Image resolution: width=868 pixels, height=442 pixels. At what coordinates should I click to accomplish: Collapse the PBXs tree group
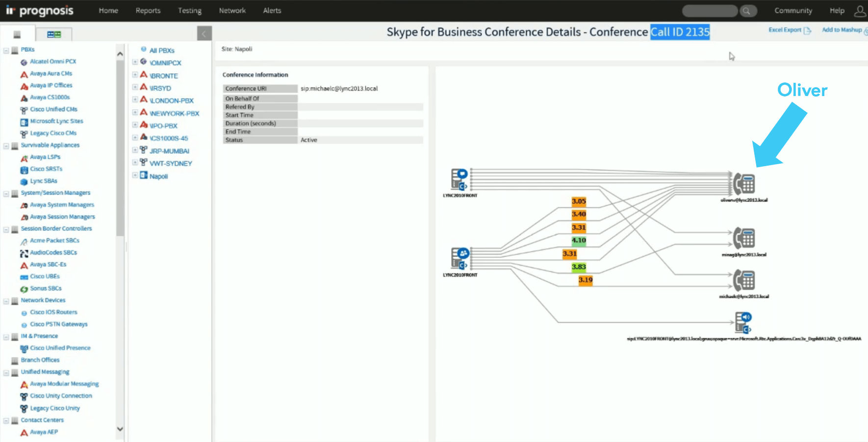click(6, 50)
